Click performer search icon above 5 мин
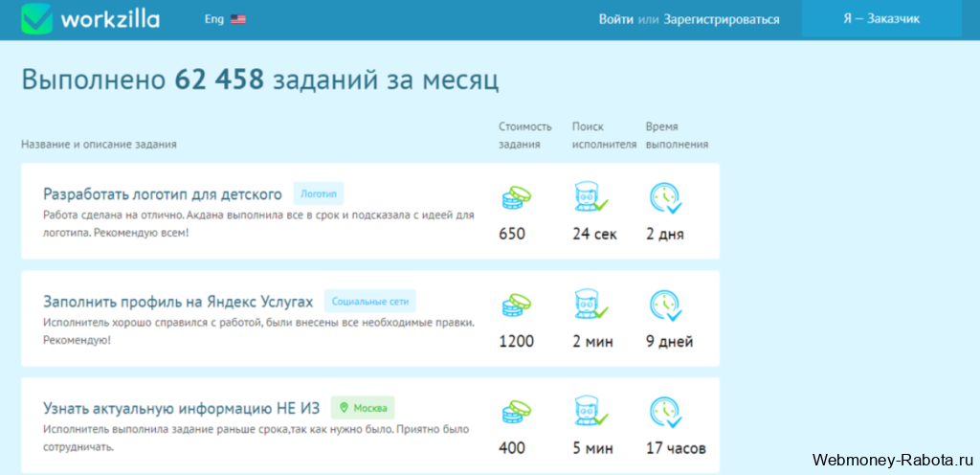Image resolution: width=980 pixels, height=475 pixels. 590,411
